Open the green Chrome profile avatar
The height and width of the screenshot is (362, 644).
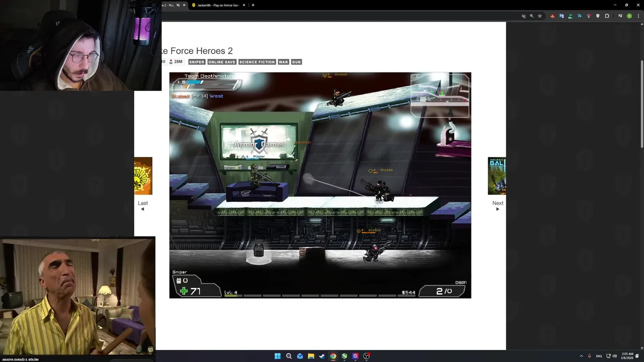pyautogui.click(x=629, y=16)
